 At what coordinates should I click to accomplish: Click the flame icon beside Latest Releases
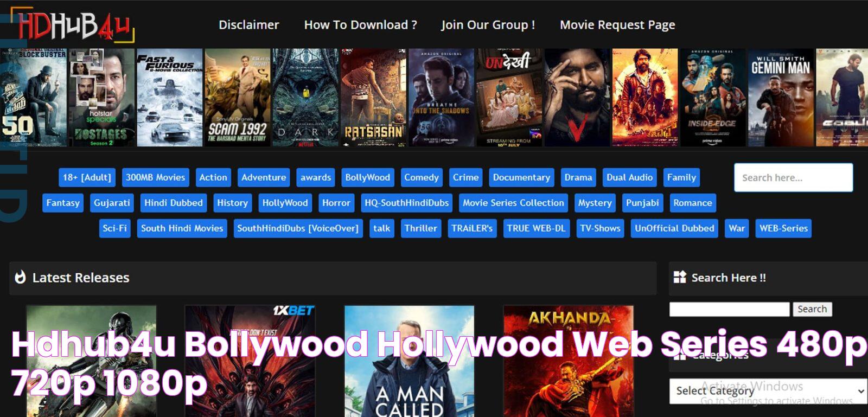[20, 277]
